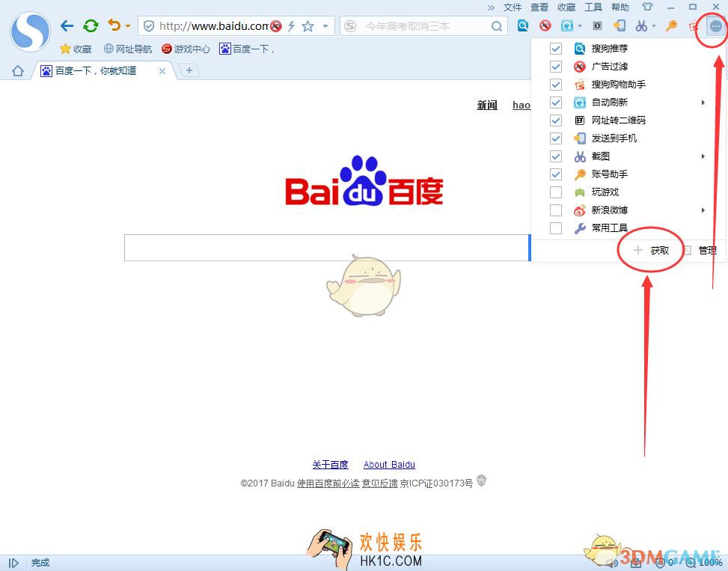Open the skin t-shirt icon
Image resolution: width=728 pixels, height=571 pixels.
point(647,7)
